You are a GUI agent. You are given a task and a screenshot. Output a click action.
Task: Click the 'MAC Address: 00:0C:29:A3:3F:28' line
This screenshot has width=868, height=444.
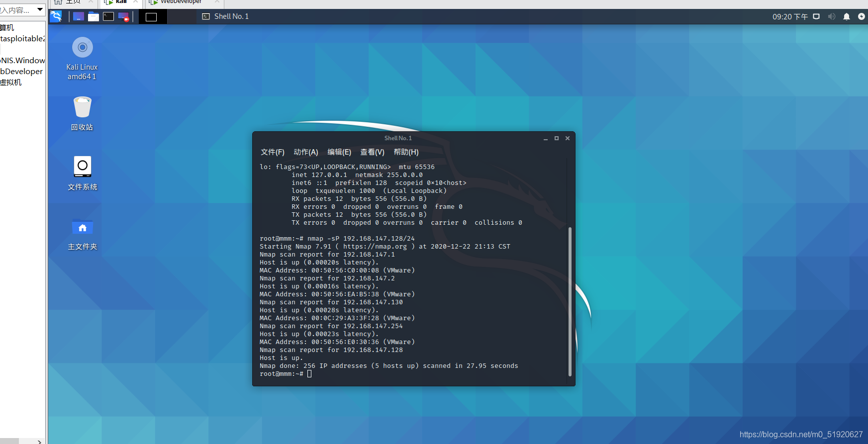pyautogui.click(x=337, y=318)
